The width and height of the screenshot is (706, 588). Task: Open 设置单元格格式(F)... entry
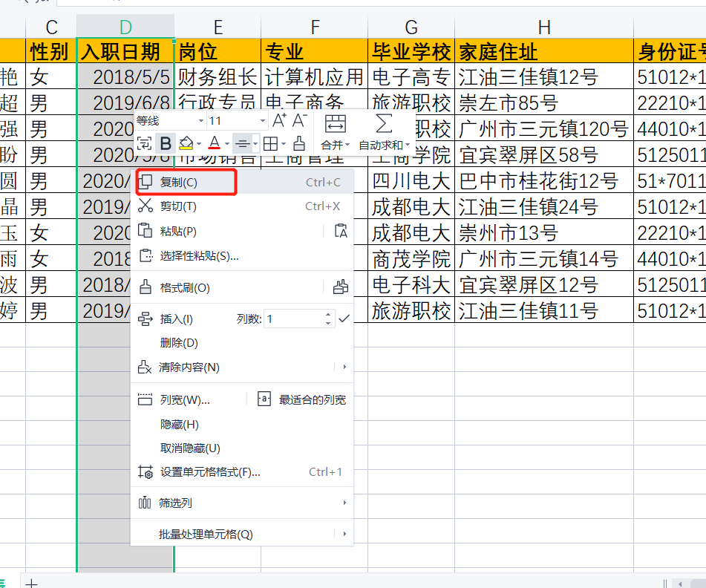(x=242, y=472)
